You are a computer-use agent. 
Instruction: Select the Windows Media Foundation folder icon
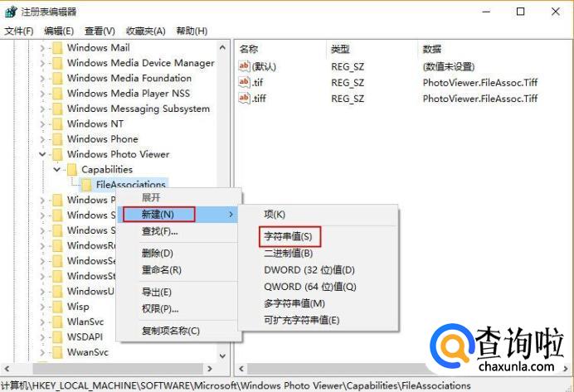57,78
